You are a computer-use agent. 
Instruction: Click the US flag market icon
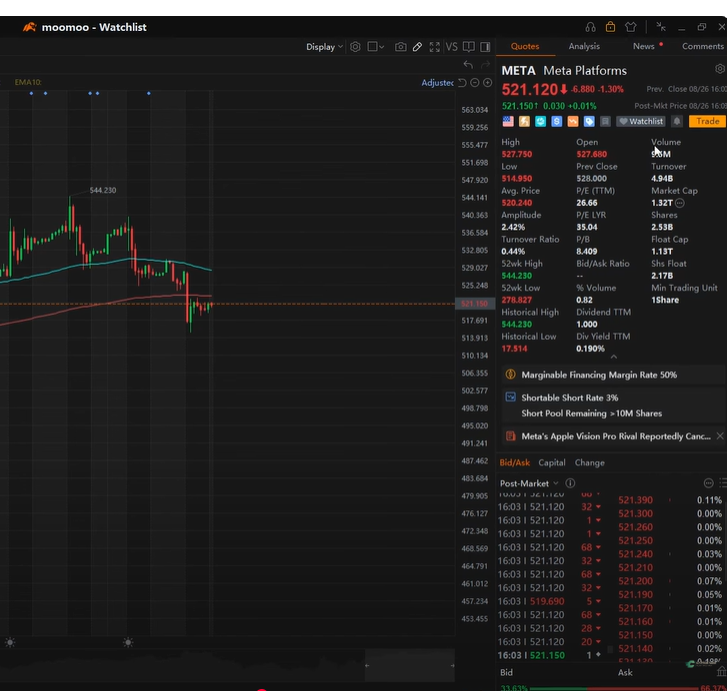pos(508,122)
